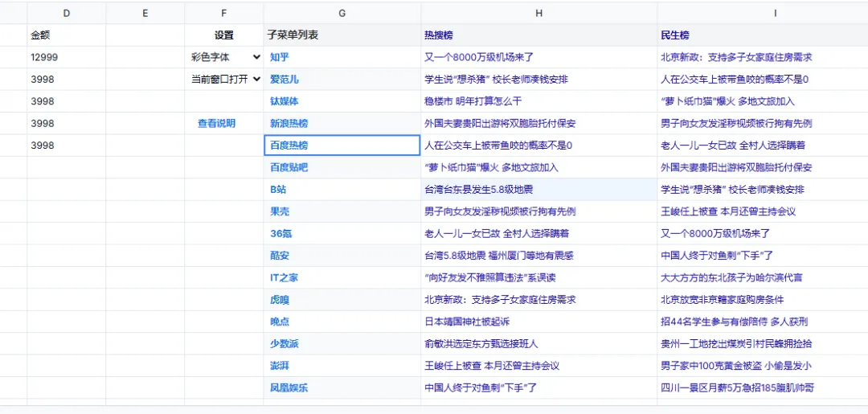Click 男子家中100克黄金被盗 headline
This screenshot has width=868, height=414.
(x=736, y=366)
